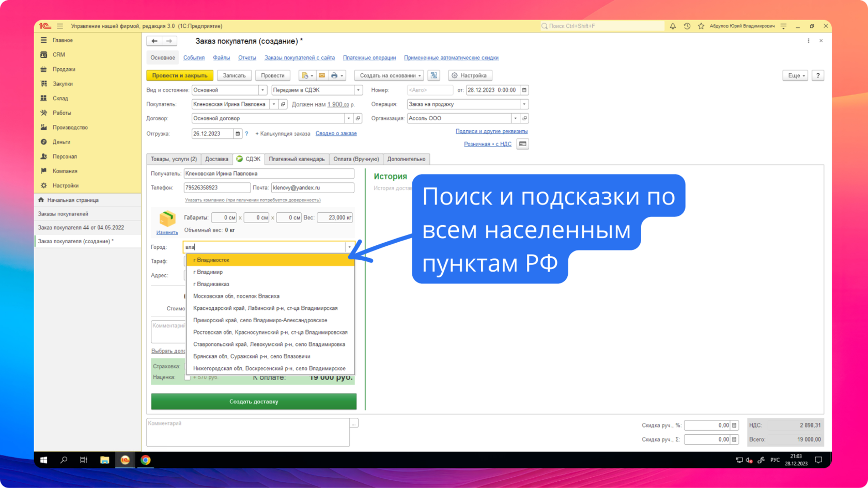Viewport: 868px width, 488px height.
Task: Click the notifications bell icon
Action: tap(673, 26)
